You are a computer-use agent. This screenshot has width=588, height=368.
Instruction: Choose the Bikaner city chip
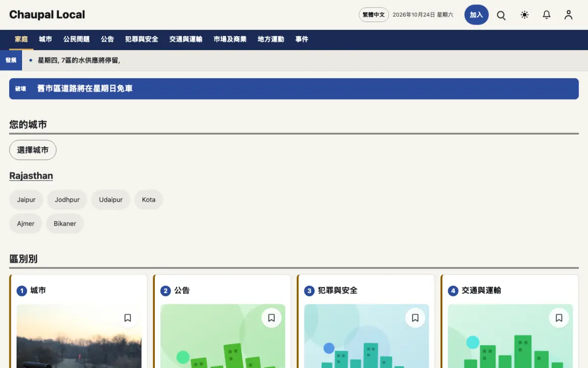(65, 223)
